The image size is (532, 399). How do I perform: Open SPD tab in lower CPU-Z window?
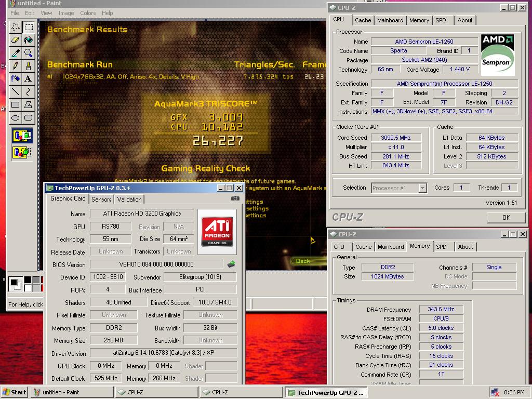441,247
